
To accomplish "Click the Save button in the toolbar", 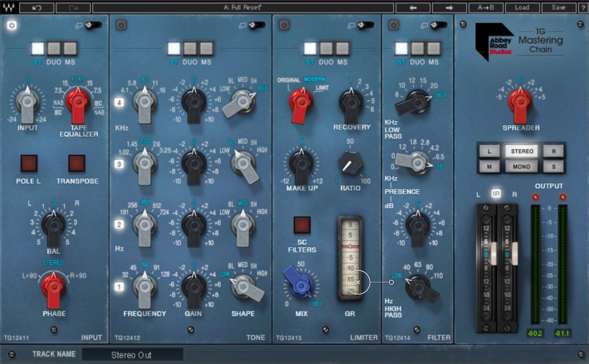I will click(x=558, y=8).
